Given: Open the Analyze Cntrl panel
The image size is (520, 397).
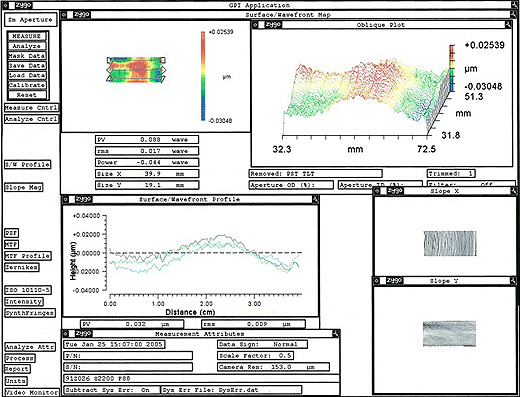Looking at the screenshot, I should [31, 119].
